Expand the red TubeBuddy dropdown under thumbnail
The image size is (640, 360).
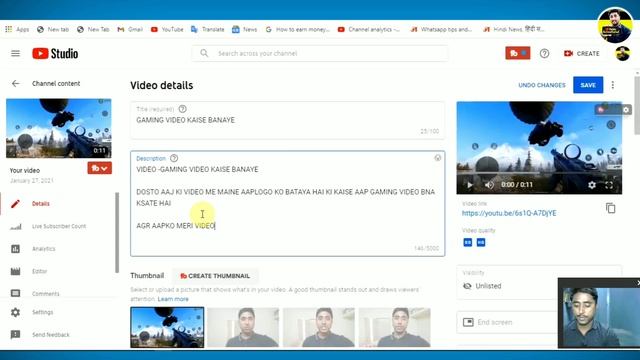point(99,168)
